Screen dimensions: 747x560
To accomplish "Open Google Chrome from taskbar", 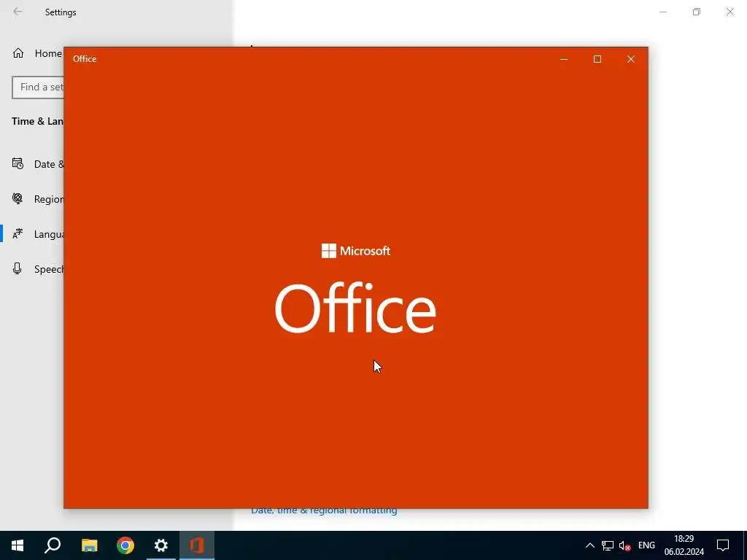I will (x=125, y=545).
